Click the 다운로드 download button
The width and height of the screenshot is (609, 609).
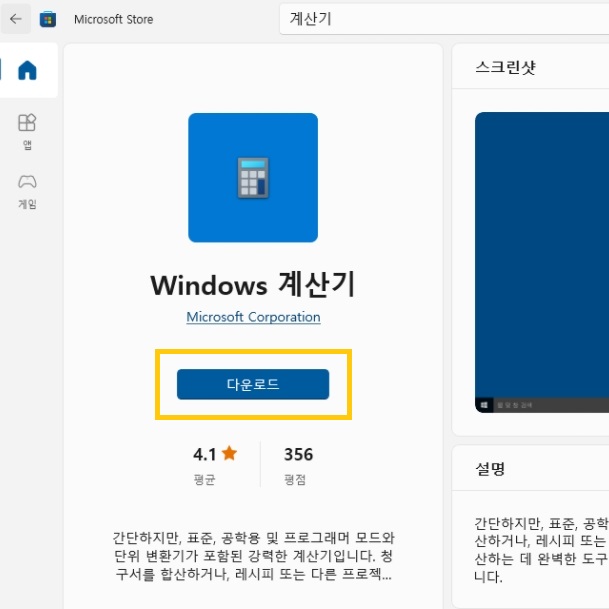pyautogui.click(x=253, y=384)
